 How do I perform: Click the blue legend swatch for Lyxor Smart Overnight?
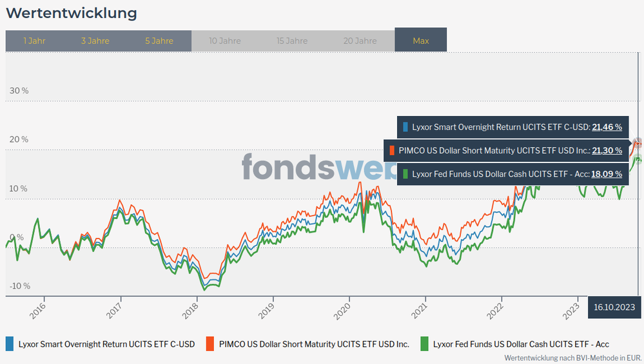[10, 344]
